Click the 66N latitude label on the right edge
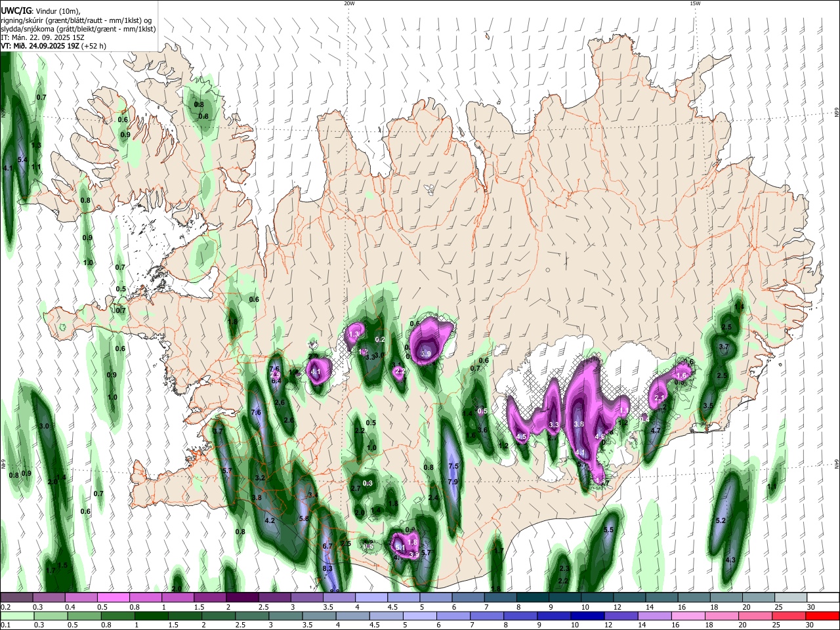 coord(837,112)
